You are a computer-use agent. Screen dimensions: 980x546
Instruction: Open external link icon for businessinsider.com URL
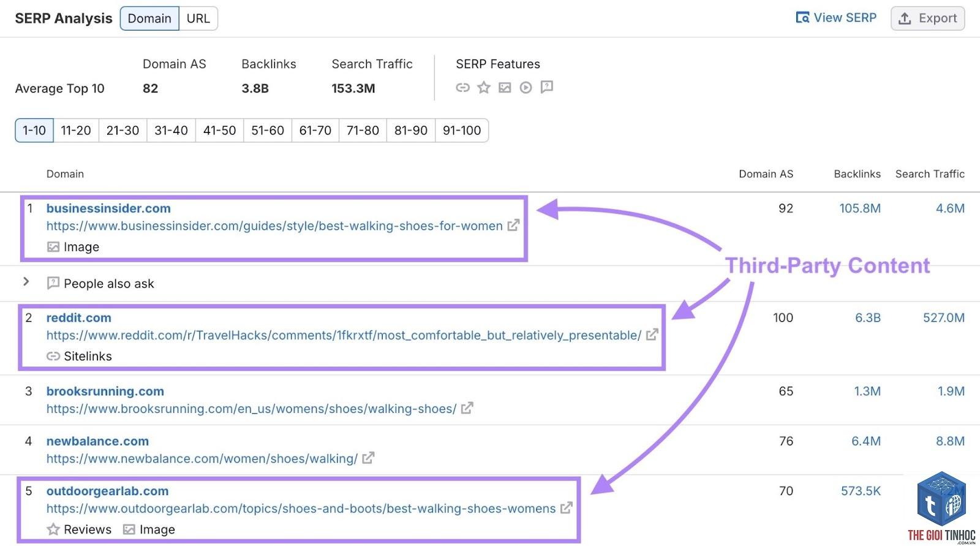pos(513,226)
